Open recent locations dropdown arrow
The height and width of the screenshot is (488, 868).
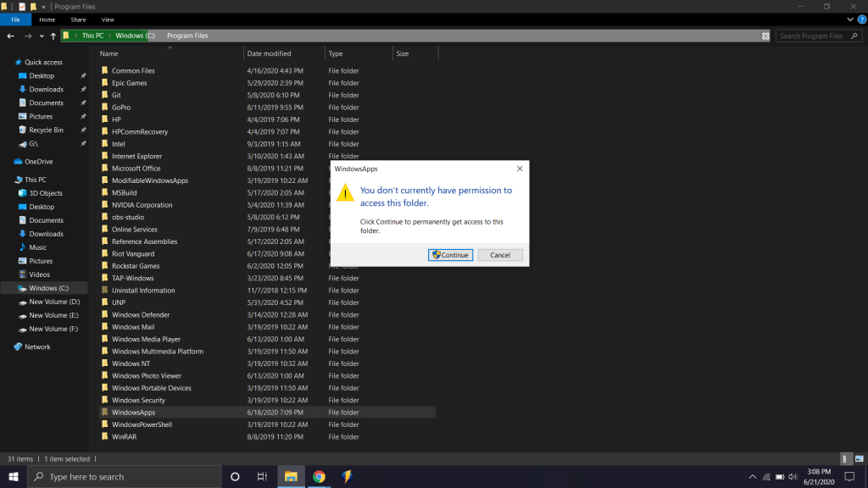pyautogui.click(x=42, y=36)
